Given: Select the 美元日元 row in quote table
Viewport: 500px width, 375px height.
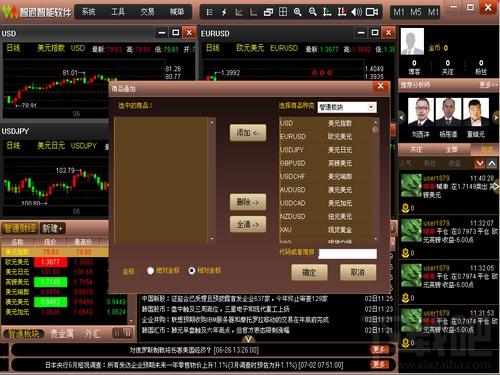Looking at the screenshot, I should click(55, 272).
